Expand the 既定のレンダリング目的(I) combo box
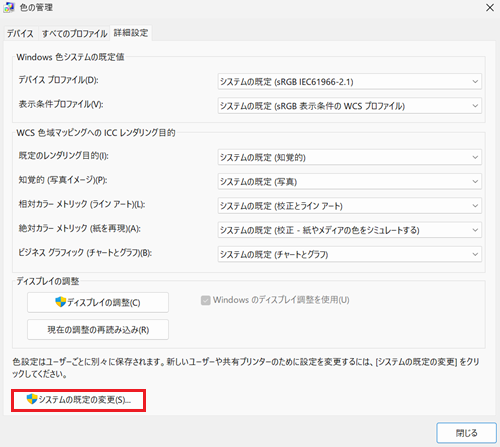 pyautogui.click(x=350, y=157)
